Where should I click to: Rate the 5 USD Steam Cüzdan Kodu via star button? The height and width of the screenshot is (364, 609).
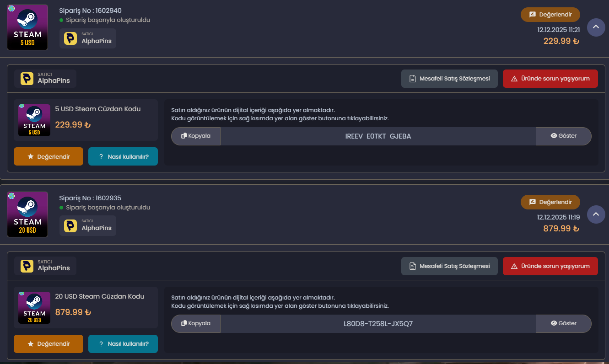pos(49,156)
